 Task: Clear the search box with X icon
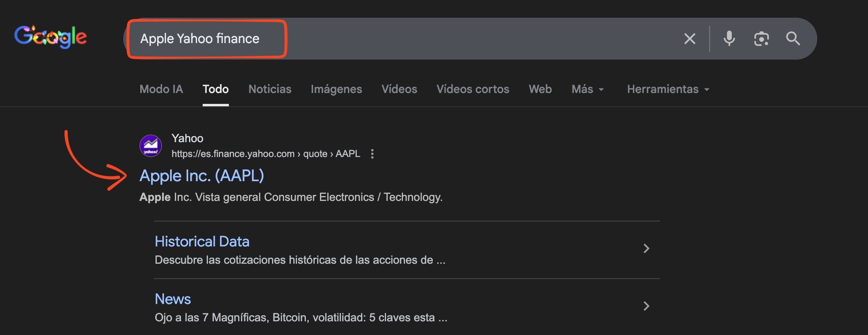pos(689,39)
